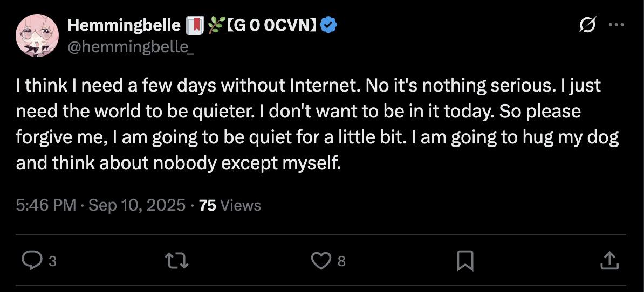This screenshot has width=644, height=292.
Task: Click the Sep 10, 2025 date
Action: (x=136, y=205)
